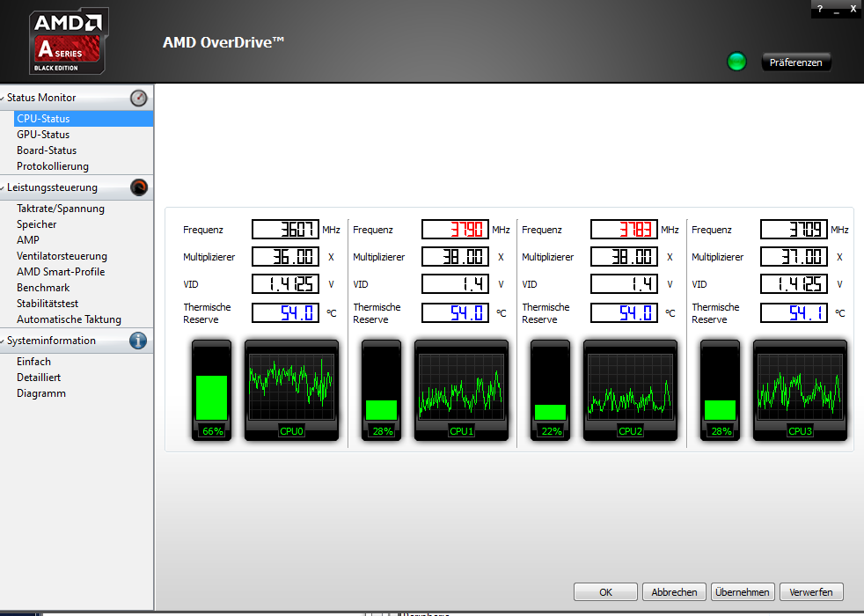Screen dimensions: 864x616
Task: Click the CPU0 66% load bar
Action: [x=211, y=390]
